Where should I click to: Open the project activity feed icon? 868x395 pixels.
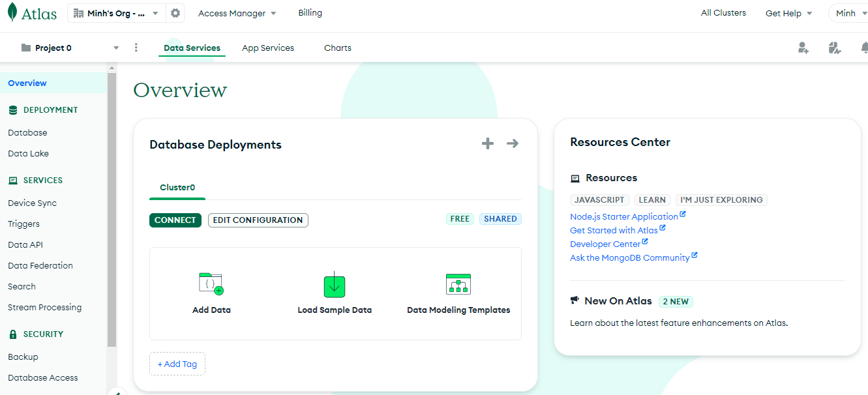835,48
